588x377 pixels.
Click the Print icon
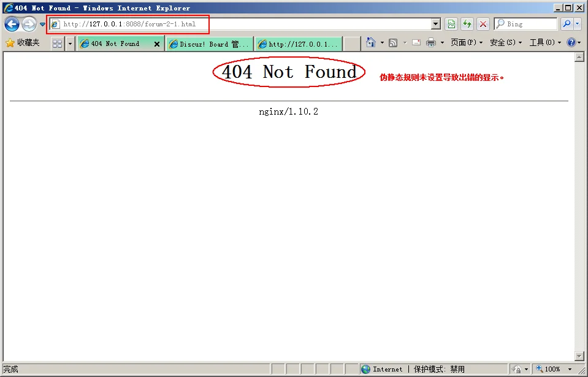431,42
